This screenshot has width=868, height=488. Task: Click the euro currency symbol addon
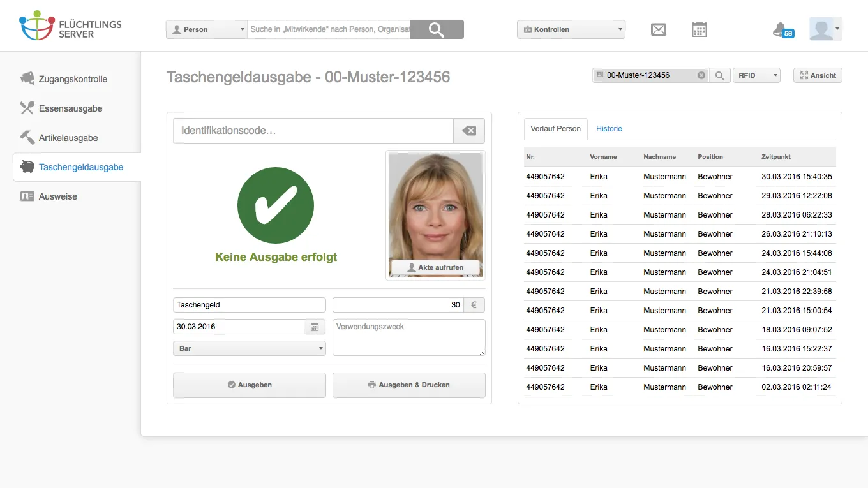(474, 305)
